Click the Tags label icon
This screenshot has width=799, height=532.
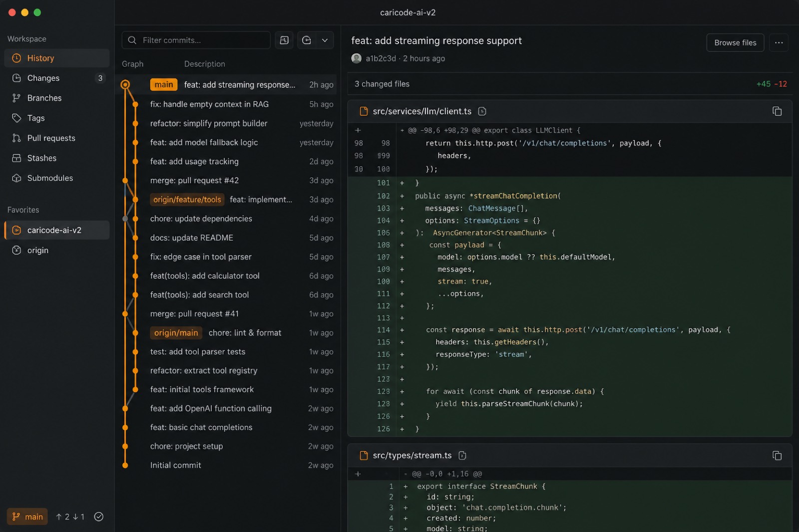click(x=16, y=118)
